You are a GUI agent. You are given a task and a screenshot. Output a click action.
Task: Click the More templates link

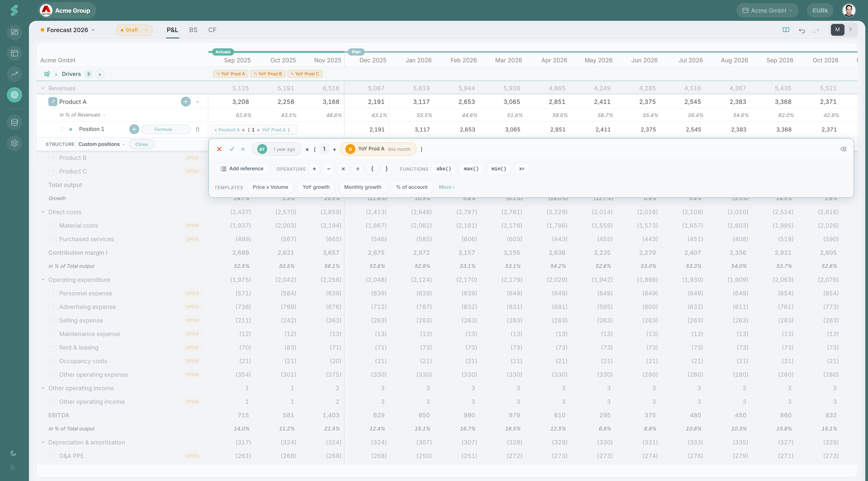[447, 187]
